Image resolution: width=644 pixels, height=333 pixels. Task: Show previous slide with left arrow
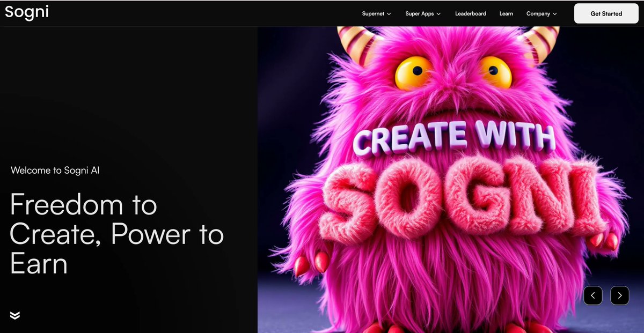tap(593, 295)
